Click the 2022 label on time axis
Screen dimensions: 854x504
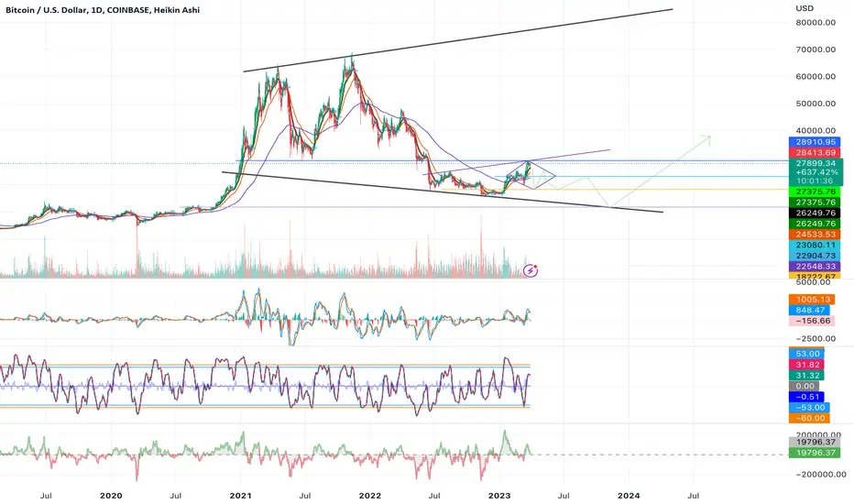[x=370, y=495]
